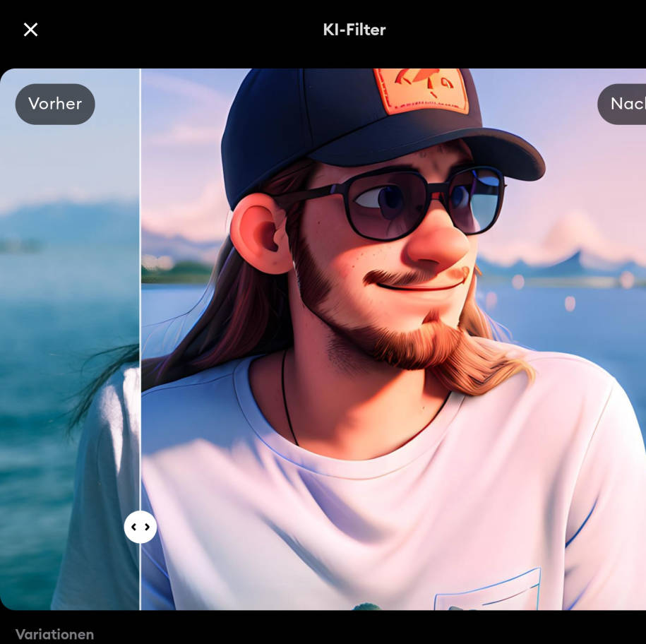Click the round before/after comparison slider handle
This screenshot has height=644, width=646.
coord(140,527)
